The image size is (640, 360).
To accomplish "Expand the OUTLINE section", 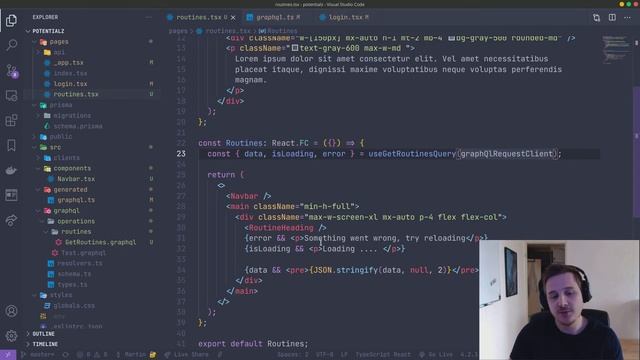I will 43,334.
